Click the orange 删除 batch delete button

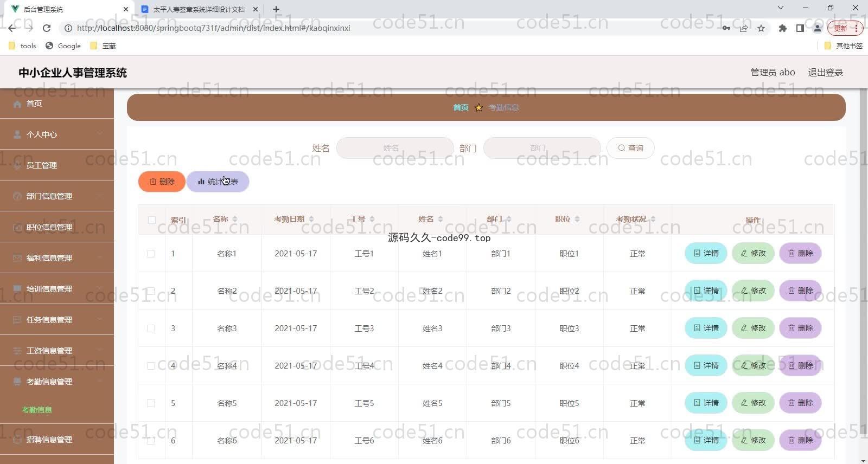[x=162, y=182]
